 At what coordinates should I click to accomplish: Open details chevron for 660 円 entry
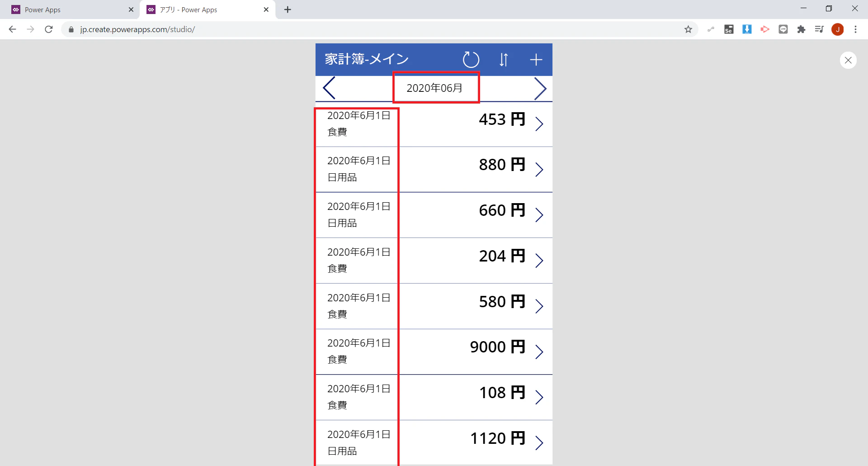coord(539,215)
